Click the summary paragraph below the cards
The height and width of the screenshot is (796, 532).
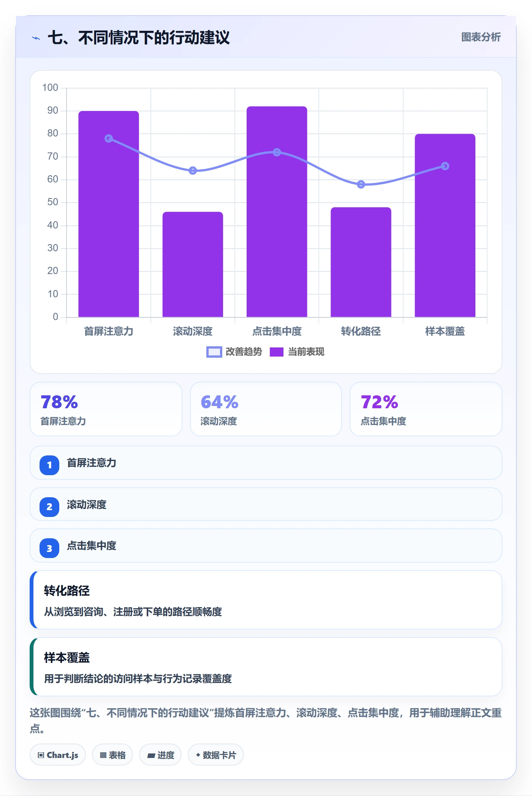(266, 720)
